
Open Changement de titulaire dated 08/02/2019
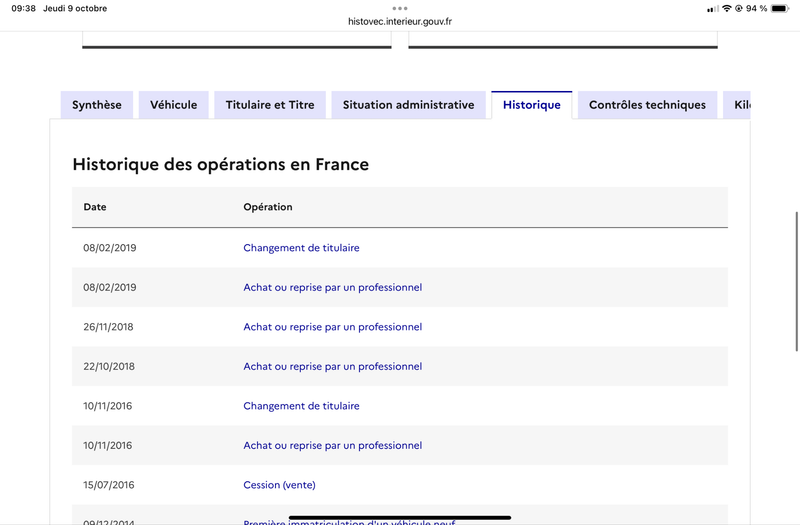point(301,248)
